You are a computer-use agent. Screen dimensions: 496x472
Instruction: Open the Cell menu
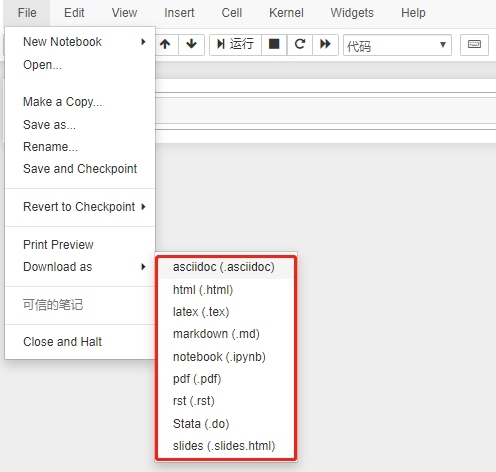point(232,13)
